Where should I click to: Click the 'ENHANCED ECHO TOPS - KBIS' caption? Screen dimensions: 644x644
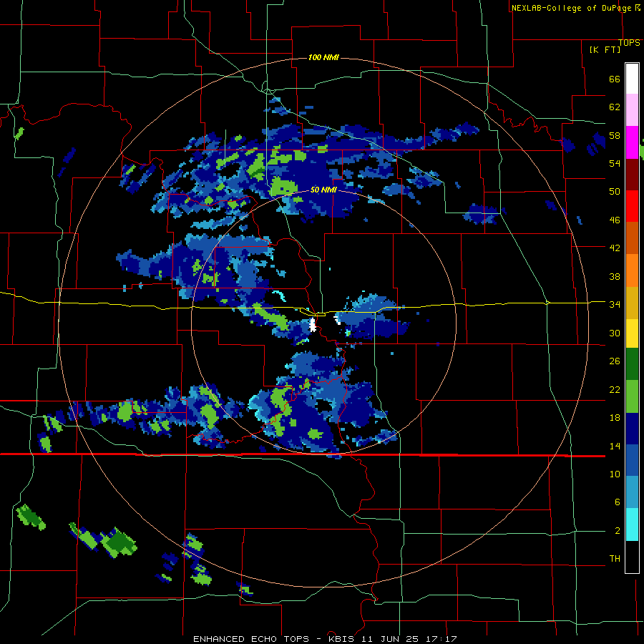point(274,639)
